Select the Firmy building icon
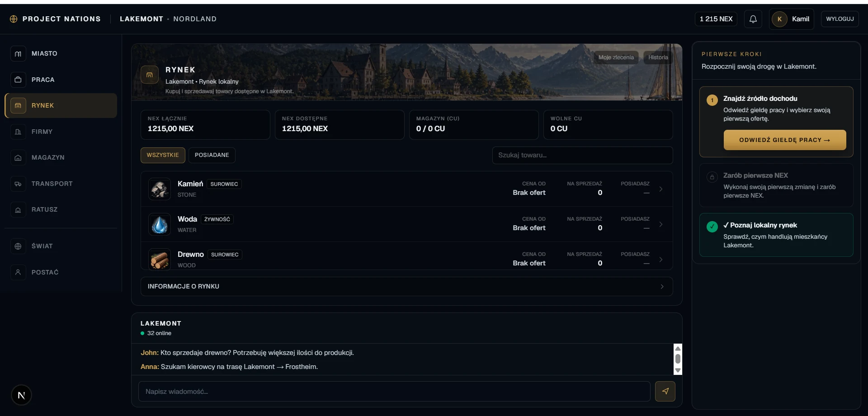Viewport: 868px width, 416px height. (x=18, y=132)
